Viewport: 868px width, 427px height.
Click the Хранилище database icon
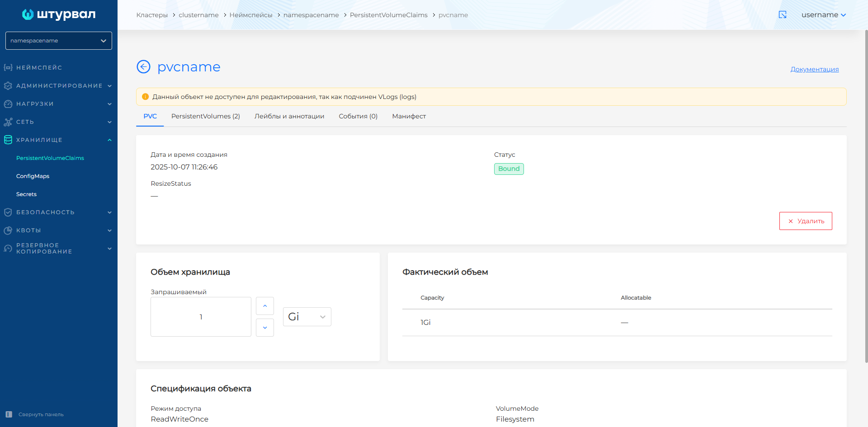(8, 140)
